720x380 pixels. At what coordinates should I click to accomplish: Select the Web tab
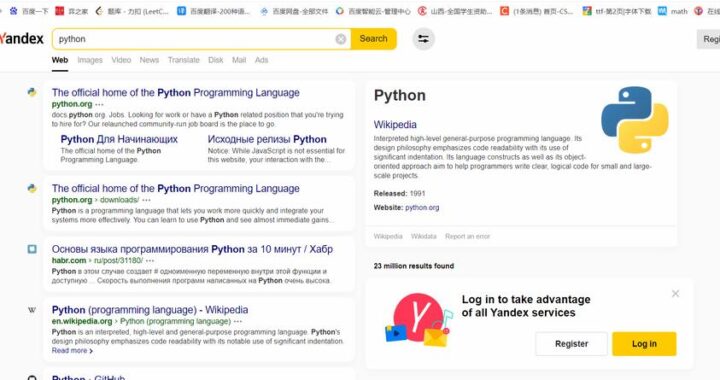pyautogui.click(x=60, y=60)
